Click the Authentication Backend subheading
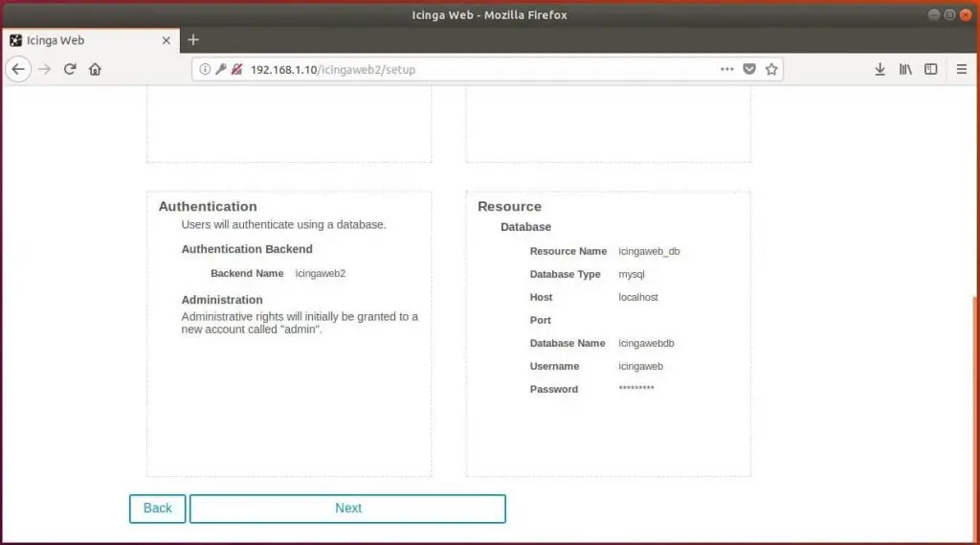This screenshot has width=980, height=545. pos(247,249)
